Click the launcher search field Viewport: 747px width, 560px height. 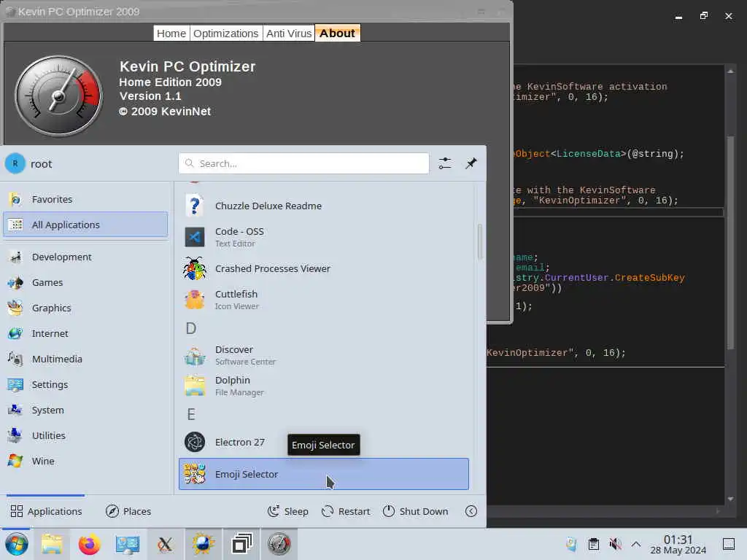coord(304,163)
